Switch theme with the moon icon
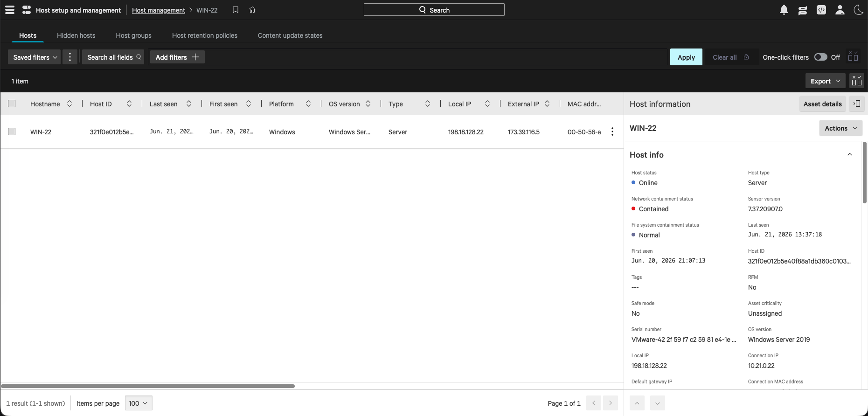The width and height of the screenshot is (868, 416). tap(859, 10)
